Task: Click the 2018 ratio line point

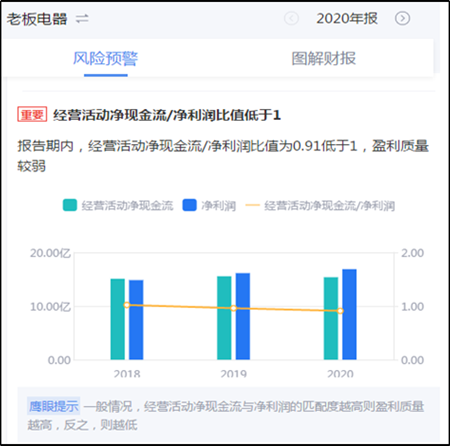Action: pyautogui.click(x=127, y=305)
